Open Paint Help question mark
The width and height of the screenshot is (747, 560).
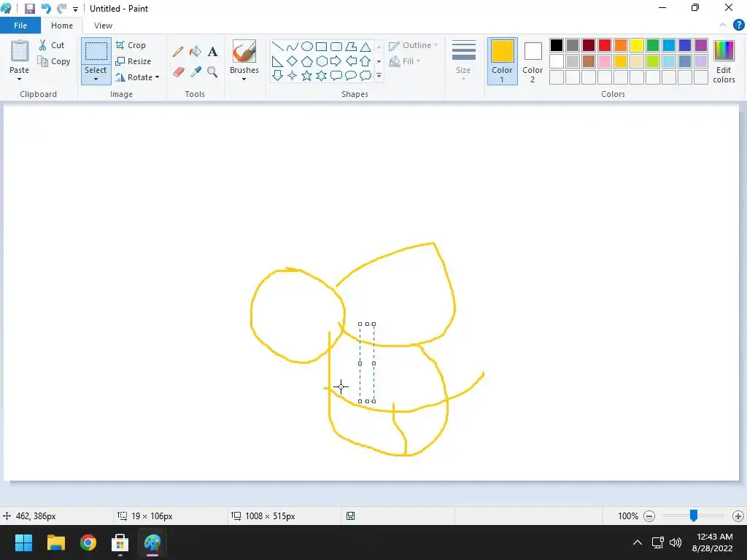738,26
